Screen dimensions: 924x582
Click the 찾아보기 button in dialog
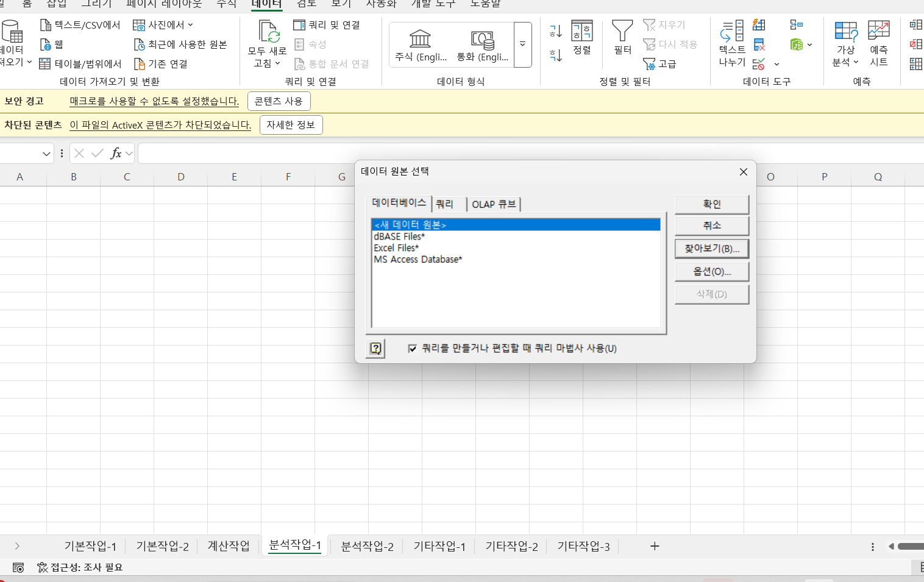pos(711,249)
